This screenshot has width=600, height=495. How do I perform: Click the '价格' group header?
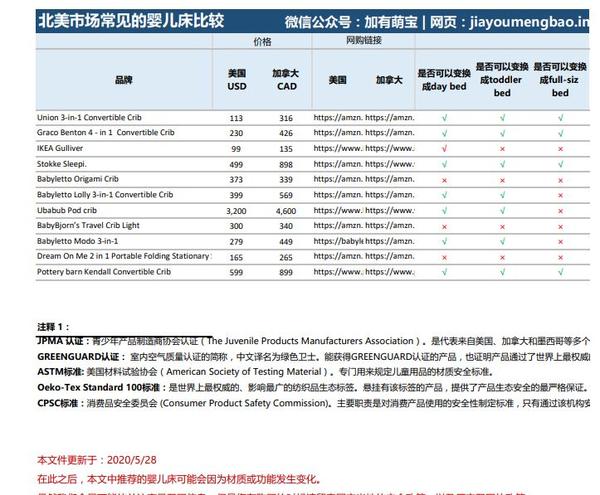[x=262, y=41]
